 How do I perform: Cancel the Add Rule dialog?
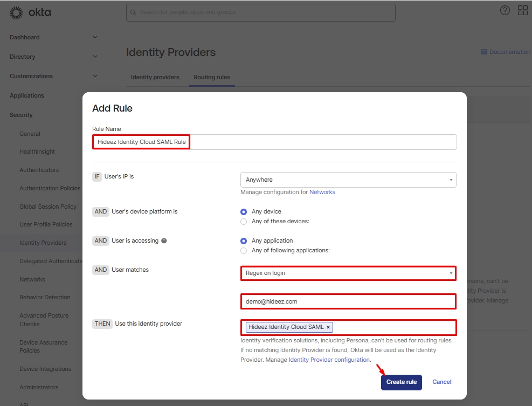click(441, 382)
